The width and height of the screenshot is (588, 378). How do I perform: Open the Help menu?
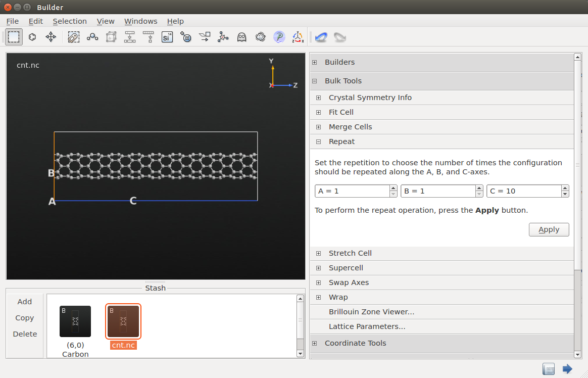coord(175,21)
